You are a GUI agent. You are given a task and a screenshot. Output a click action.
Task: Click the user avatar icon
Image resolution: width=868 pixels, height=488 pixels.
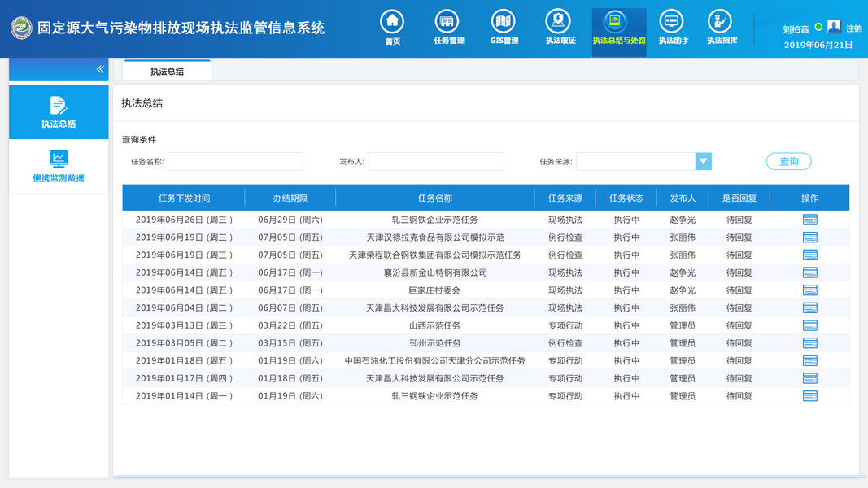[834, 27]
